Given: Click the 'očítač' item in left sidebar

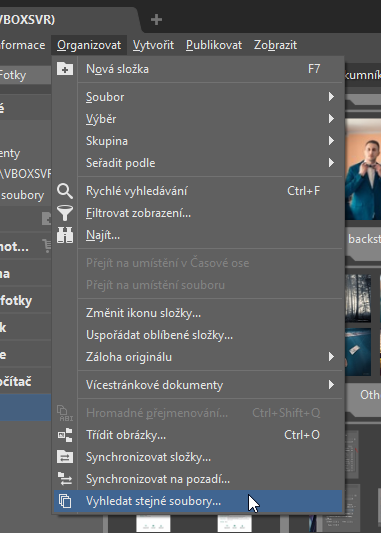Looking at the screenshot, I should click(16, 381).
